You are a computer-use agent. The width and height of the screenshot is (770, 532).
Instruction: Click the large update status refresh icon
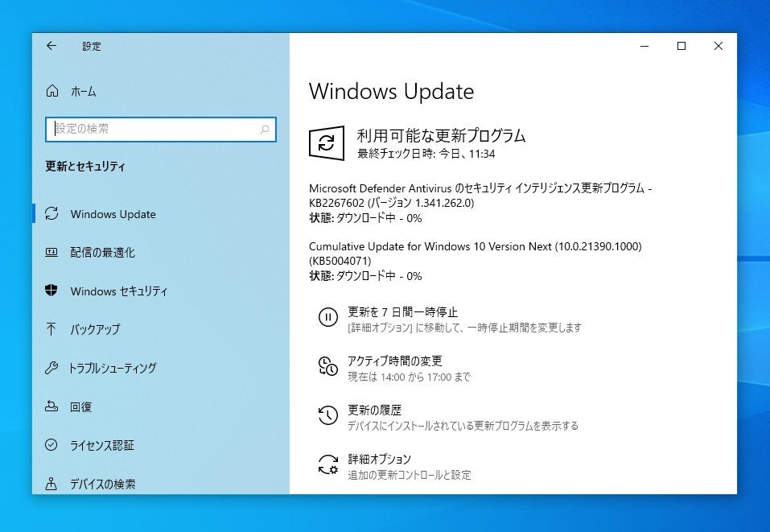(x=326, y=143)
